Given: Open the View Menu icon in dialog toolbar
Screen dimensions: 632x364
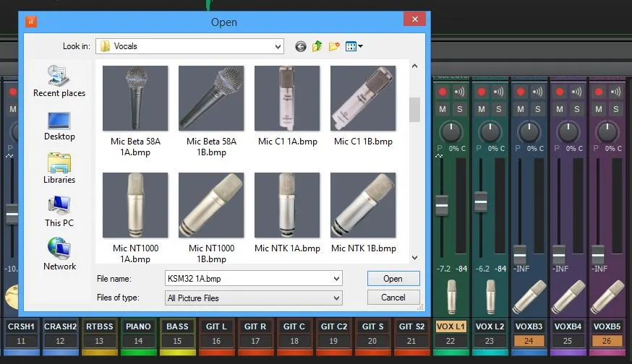Looking at the screenshot, I should click(x=351, y=46).
